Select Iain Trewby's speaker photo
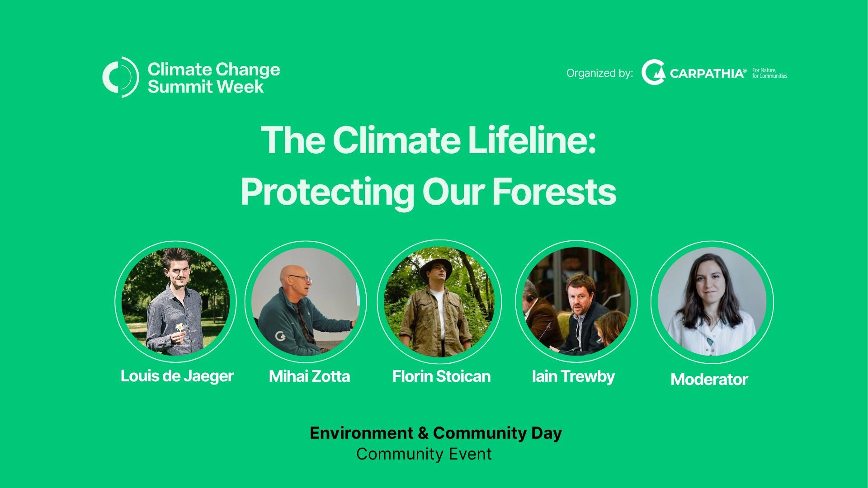The image size is (868, 488). 576,301
